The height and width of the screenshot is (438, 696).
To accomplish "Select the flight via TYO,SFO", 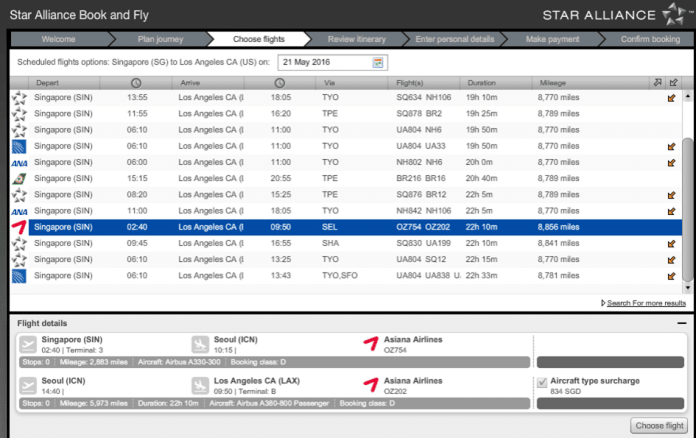I will [346, 276].
